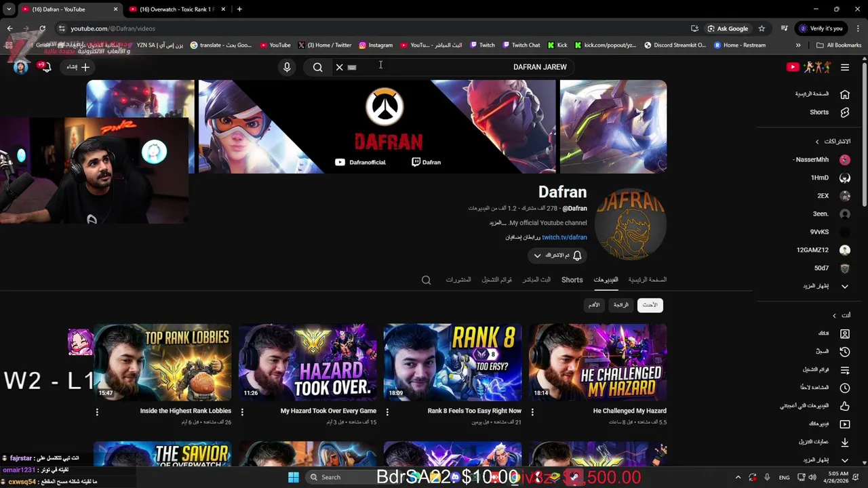The width and height of the screenshot is (868, 488).
Task: Open the account avatar menu
Action: point(21,67)
